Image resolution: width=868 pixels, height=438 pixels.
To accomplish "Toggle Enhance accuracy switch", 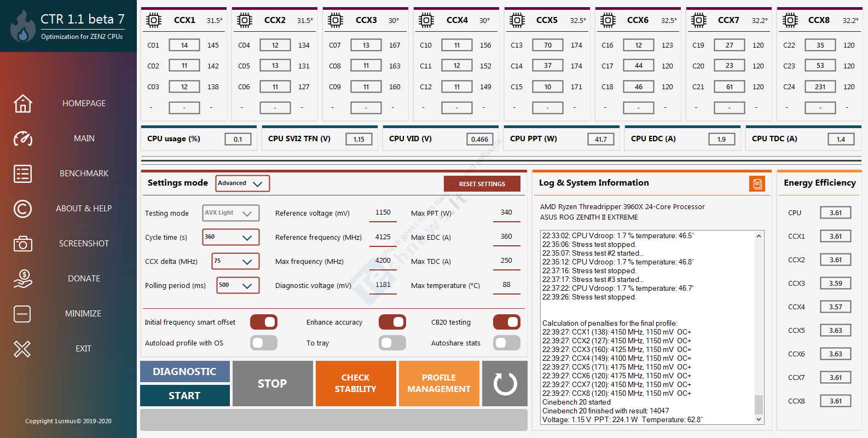I will click(392, 322).
